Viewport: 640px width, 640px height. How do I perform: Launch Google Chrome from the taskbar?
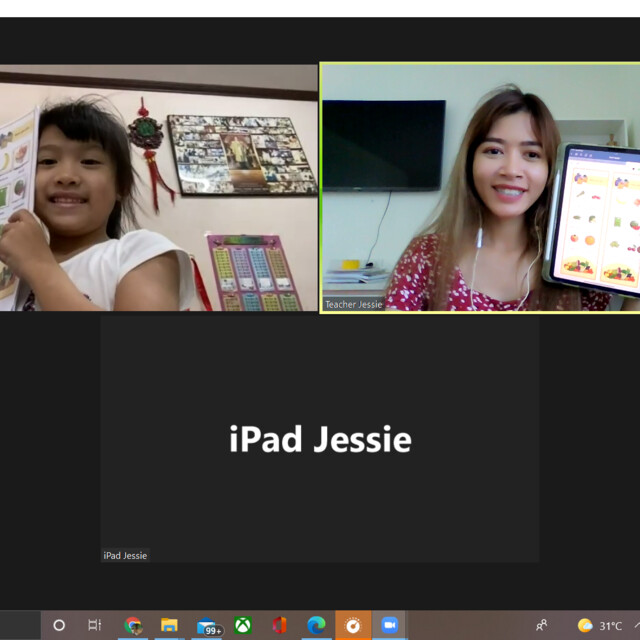click(x=133, y=625)
